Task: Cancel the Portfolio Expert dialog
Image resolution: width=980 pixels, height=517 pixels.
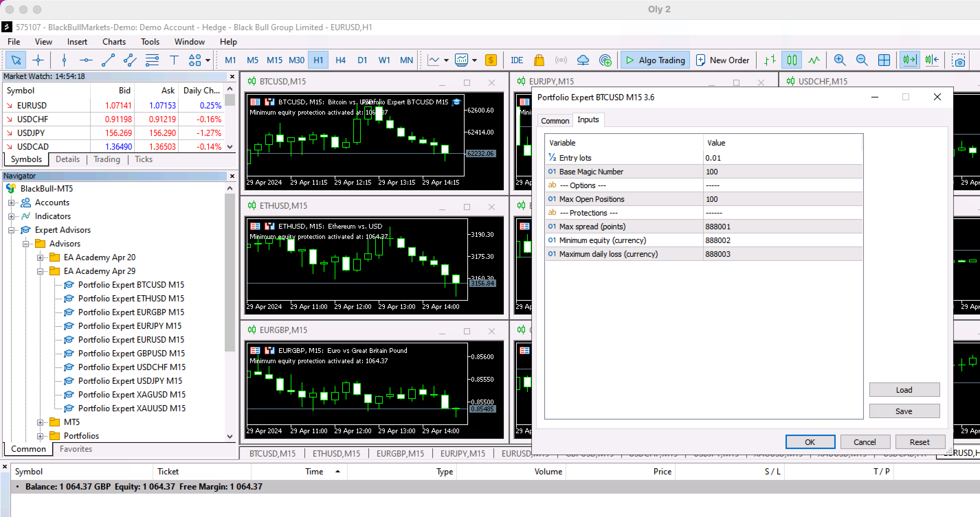Action: 865,442
